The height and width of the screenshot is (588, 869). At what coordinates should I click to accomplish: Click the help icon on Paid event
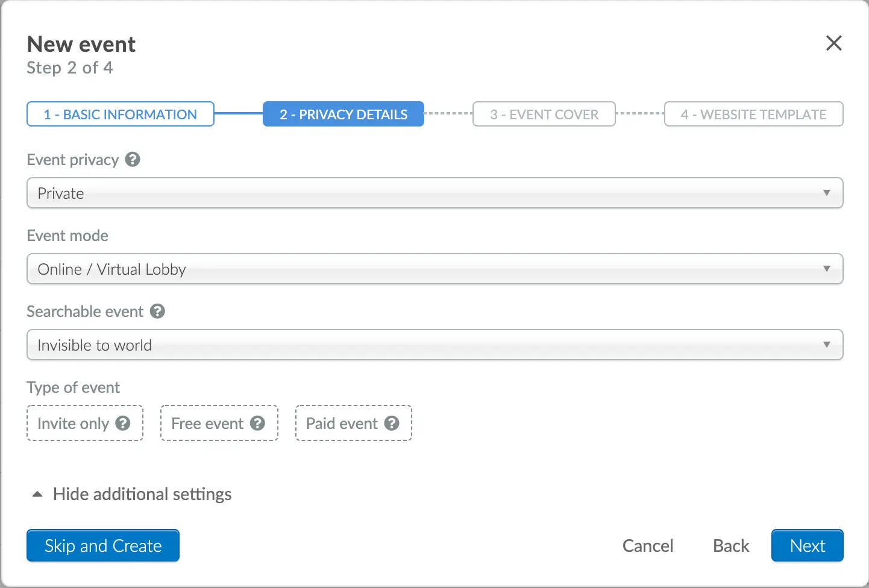[x=392, y=424]
